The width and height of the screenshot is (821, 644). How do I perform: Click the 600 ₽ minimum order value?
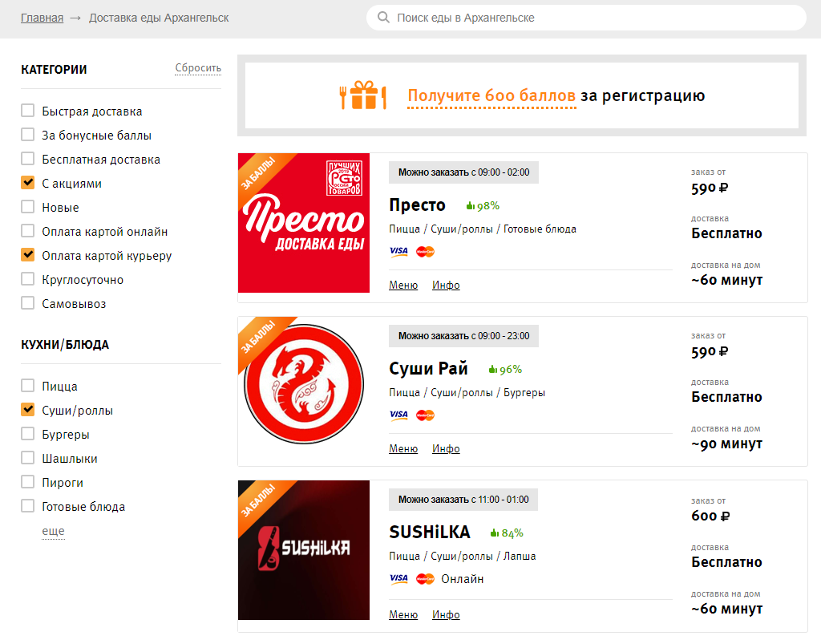click(x=710, y=516)
